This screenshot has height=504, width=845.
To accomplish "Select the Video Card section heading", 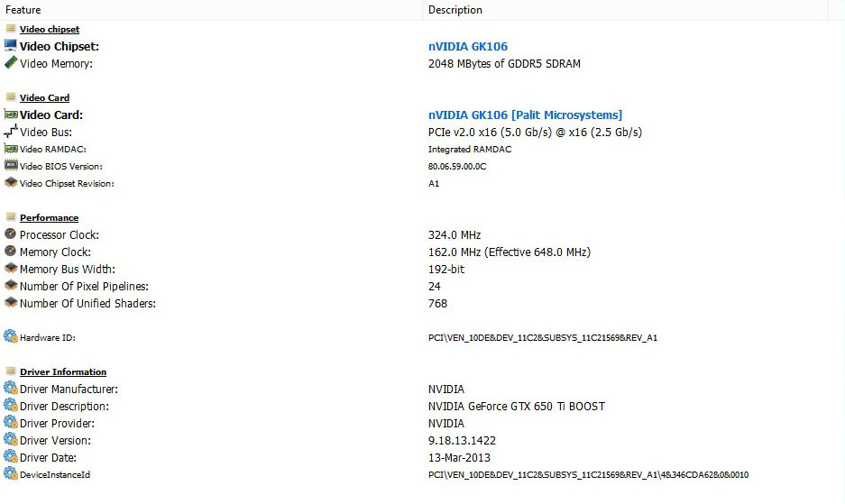I will click(45, 97).
